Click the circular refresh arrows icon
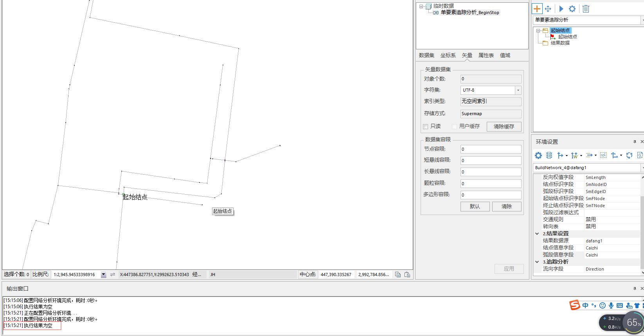This screenshot has height=336, width=644. 629,155
